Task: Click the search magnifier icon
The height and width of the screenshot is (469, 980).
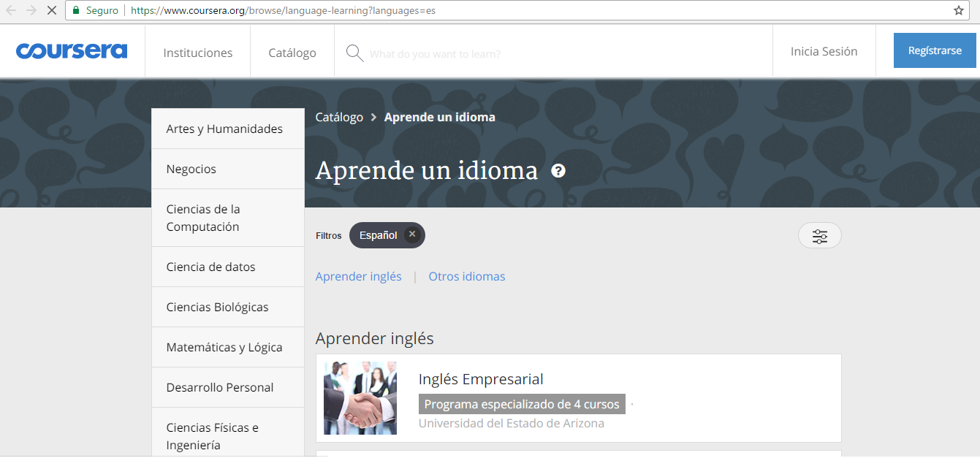Action: point(354,53)
